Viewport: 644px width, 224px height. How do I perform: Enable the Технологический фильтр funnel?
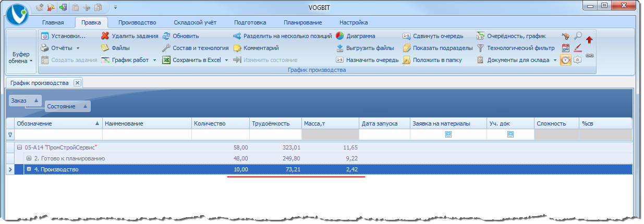pos(515,48)
